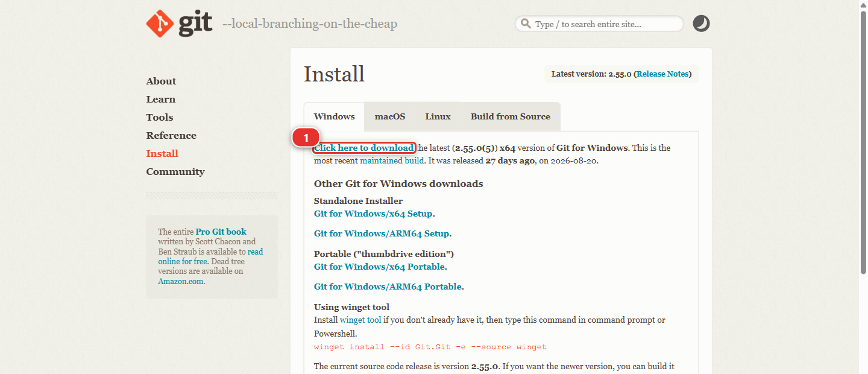The width and height of the screenshot is (868, 374).
Task: Open the Amazon.com link
Action: [x=181, y=281]
